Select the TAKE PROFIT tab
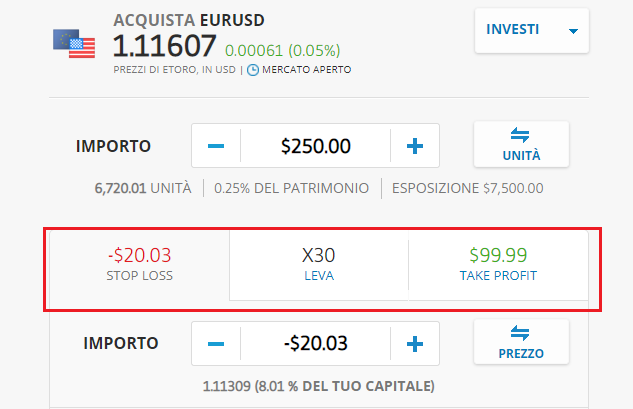The image size is (633, 409). click(498, 265)
